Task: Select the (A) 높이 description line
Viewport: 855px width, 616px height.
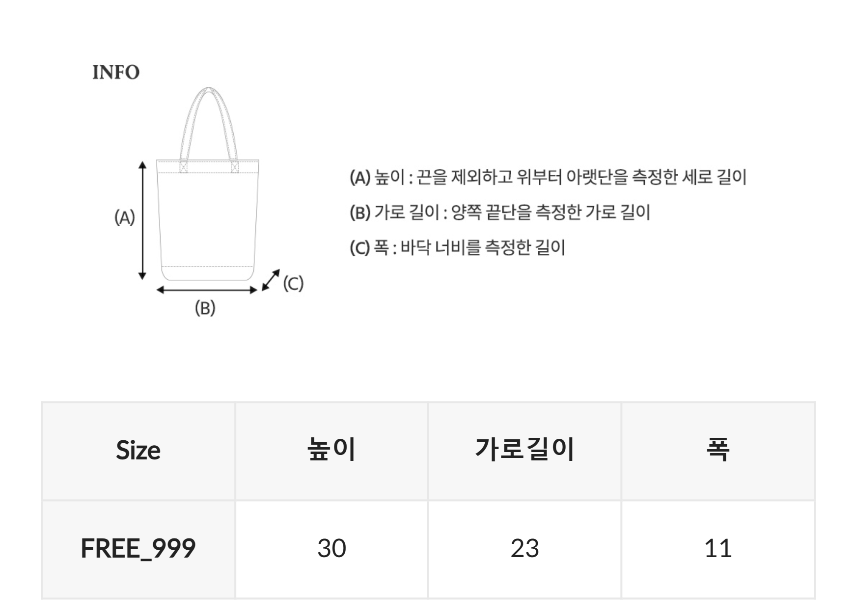Action: click(548, 177)
